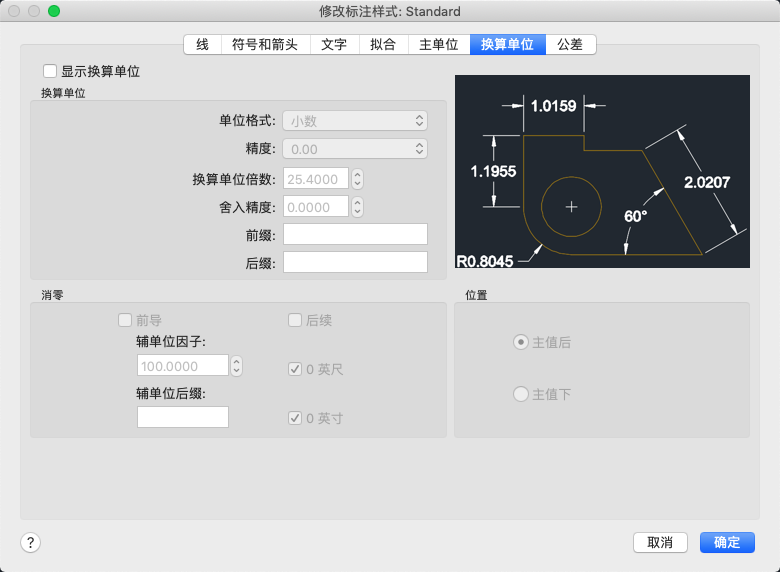
Task: Toggle the 0 英尺 checkbox
Action: pyautogui.click(x=295, y=369)
